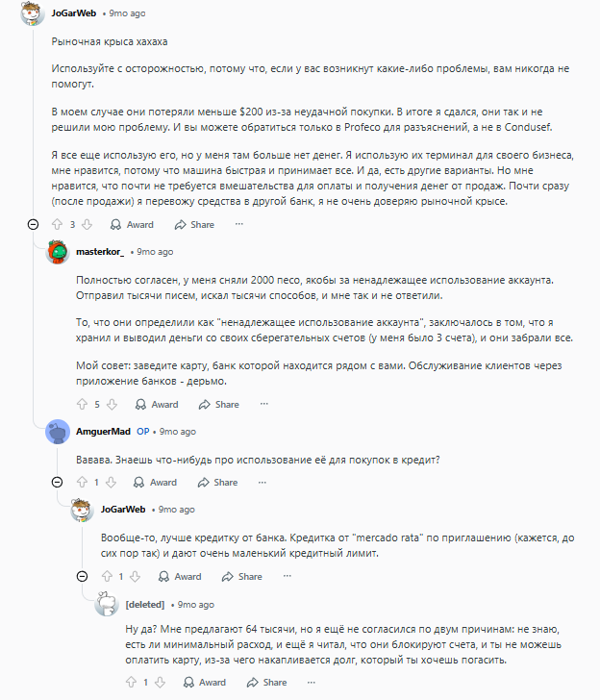Give Award to the [deleted] user's comment

coord(204,683)
